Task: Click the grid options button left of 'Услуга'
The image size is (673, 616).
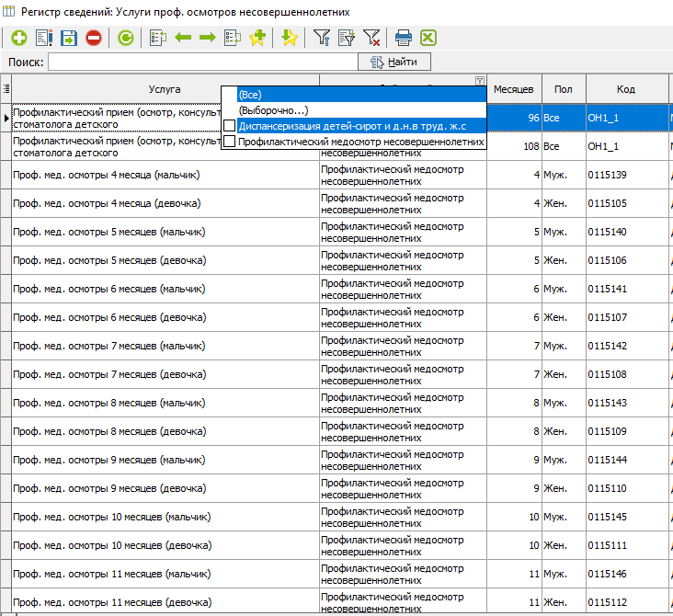Action: click(x=6, y=89)
